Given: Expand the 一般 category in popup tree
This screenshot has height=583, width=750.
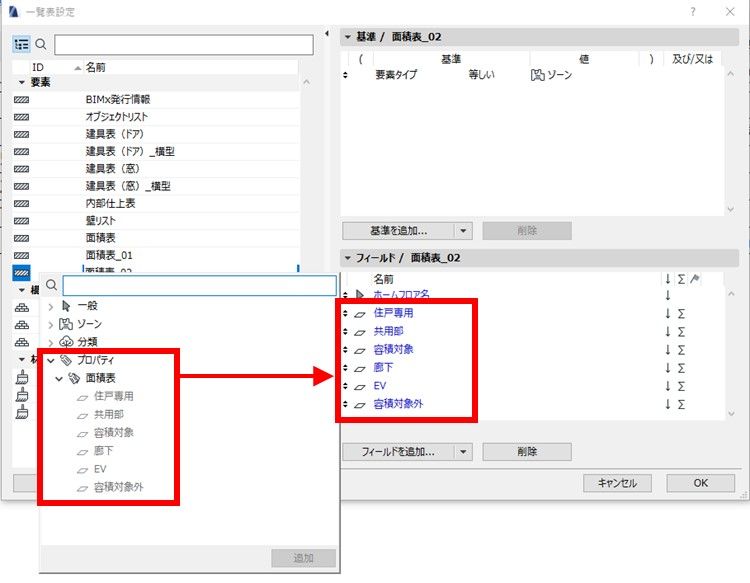Looking at the screenshot, I should 51,307.
